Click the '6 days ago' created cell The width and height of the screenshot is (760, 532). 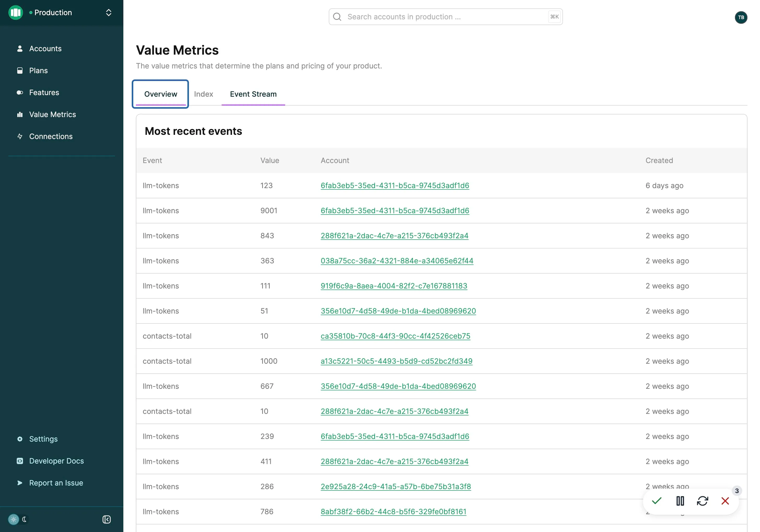click(664, 186)
